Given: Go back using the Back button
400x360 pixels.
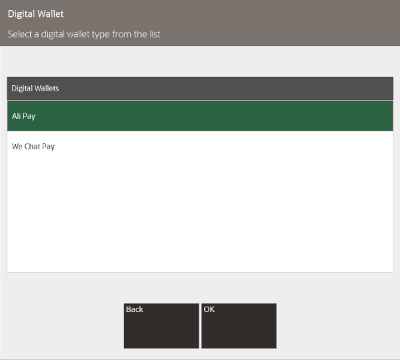Looking at the screenshot, I should (x=161, y=326).
